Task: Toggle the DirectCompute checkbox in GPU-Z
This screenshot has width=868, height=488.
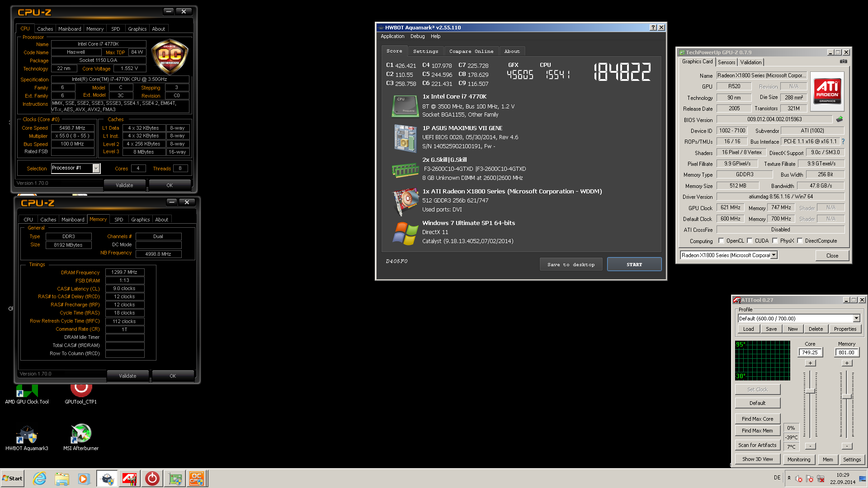Action: click(800, 241)
